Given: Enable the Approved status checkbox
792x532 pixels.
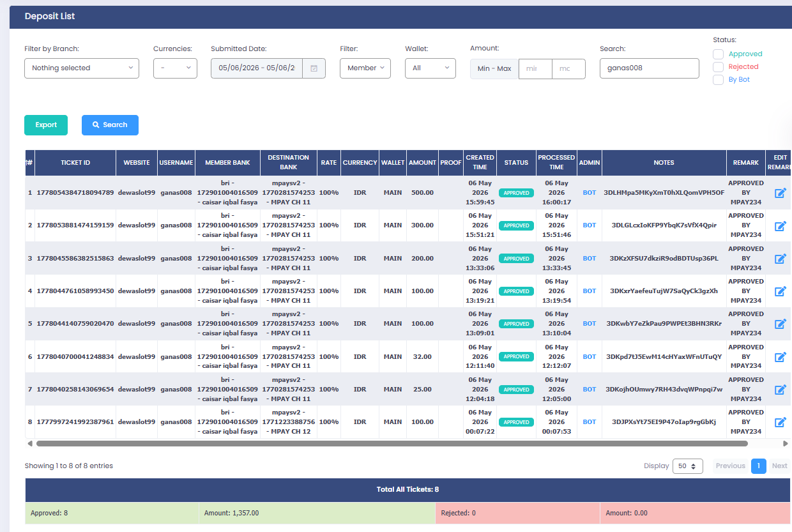Looking at the screenshot, I should 718,54.
